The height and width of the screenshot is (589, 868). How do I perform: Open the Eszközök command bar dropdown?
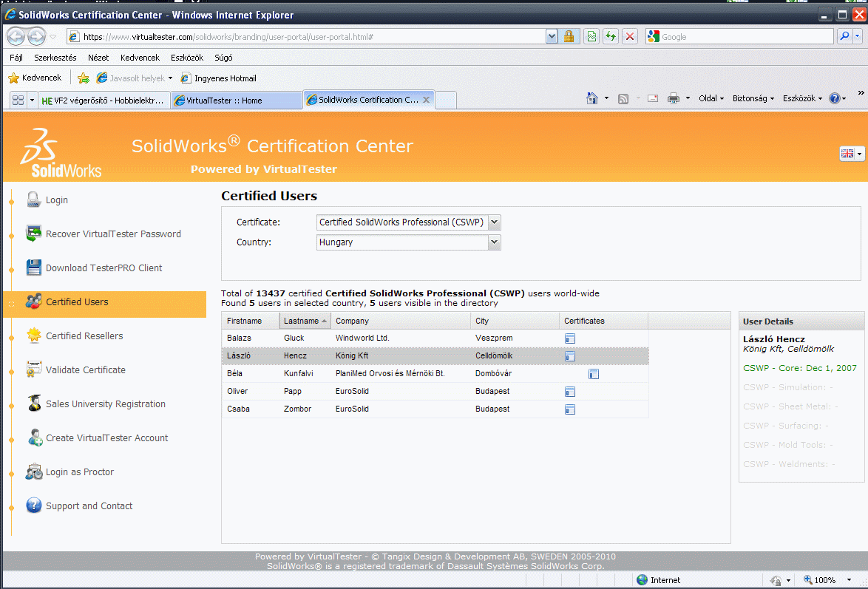(802, 98)
